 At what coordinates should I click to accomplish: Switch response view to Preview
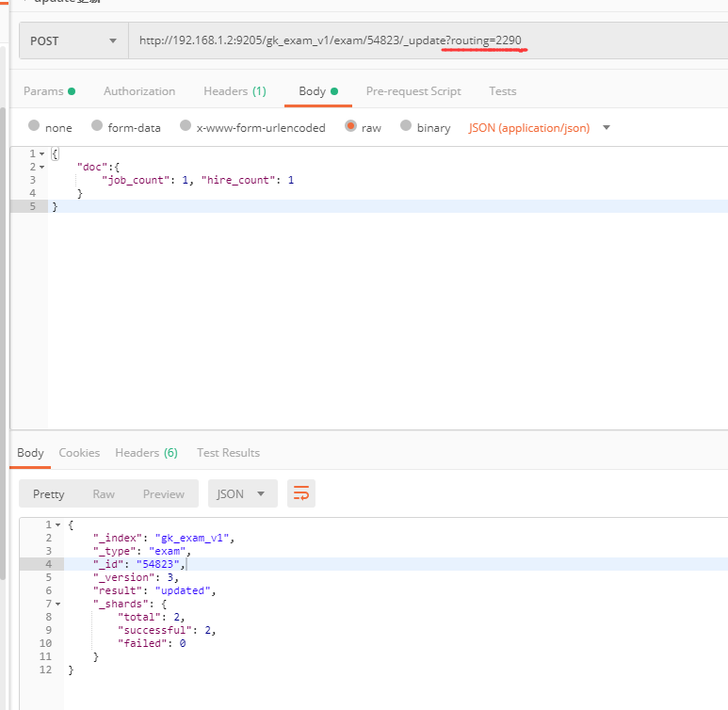tap(164, 493)
